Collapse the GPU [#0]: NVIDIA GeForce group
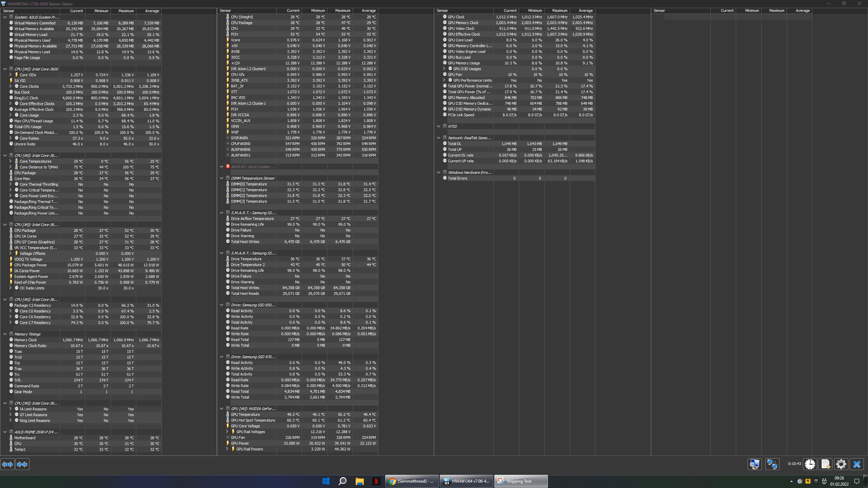The height and width of the screenshot is (488, 868). (x=222, y=409)
